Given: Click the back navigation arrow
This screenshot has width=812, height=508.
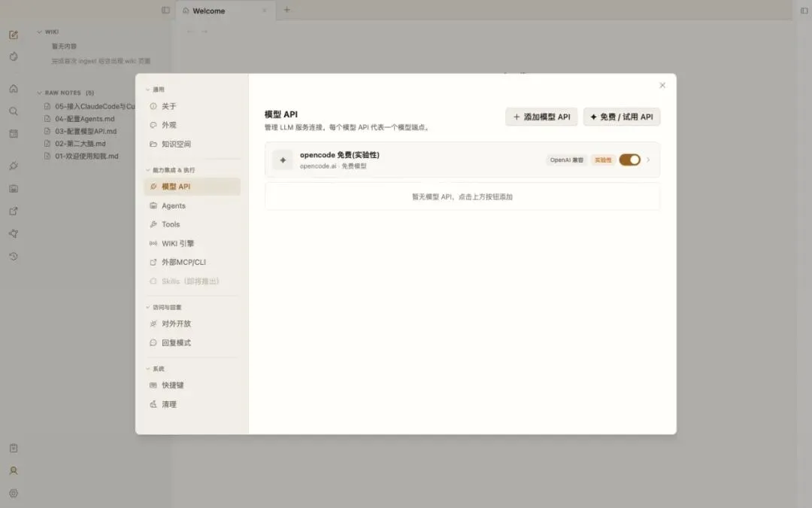Looking at the screenshot, I should click(x=190, y=32).
